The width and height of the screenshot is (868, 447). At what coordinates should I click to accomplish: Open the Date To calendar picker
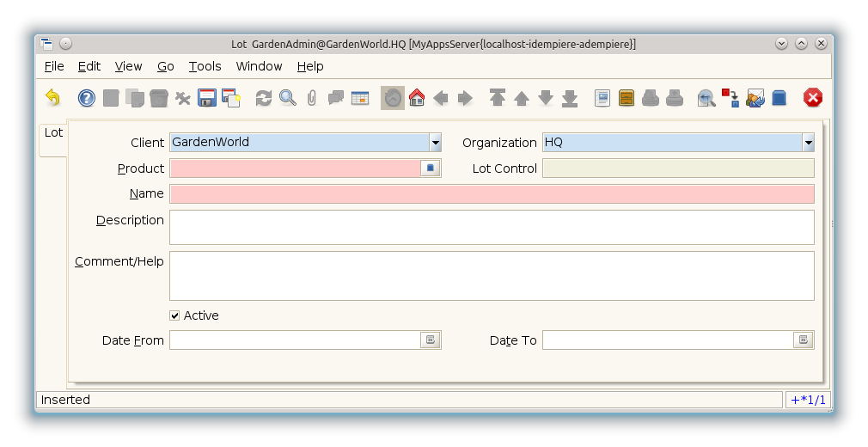coord(804,340)
